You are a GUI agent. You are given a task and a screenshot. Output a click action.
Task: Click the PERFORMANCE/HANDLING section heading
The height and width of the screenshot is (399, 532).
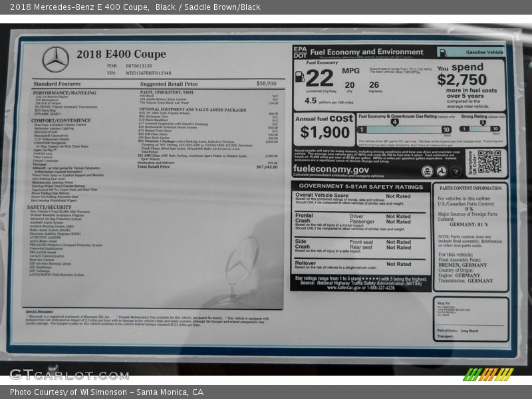pos(65,92)
